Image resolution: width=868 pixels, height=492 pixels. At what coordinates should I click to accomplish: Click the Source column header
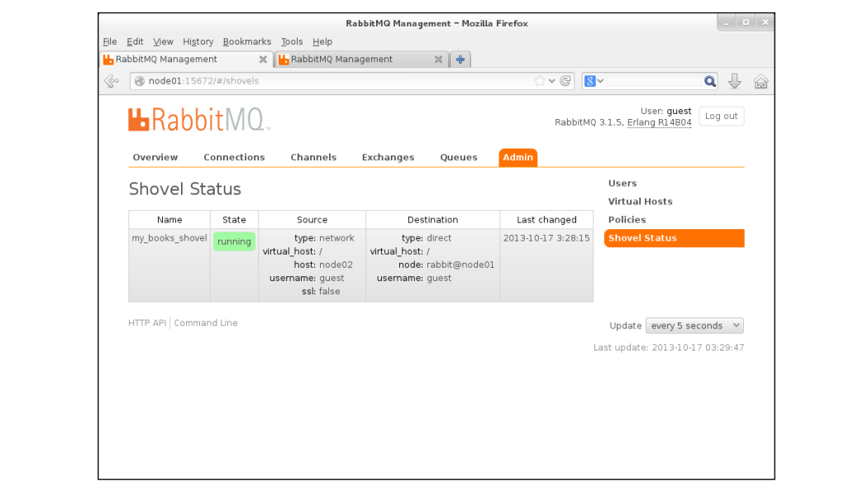312,220
